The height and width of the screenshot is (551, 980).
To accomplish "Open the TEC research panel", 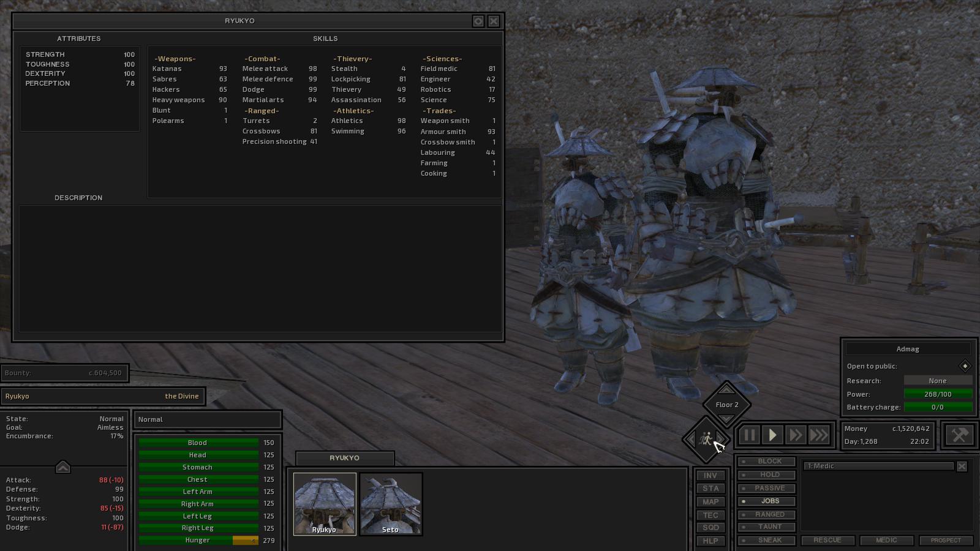I will (710, 515).
